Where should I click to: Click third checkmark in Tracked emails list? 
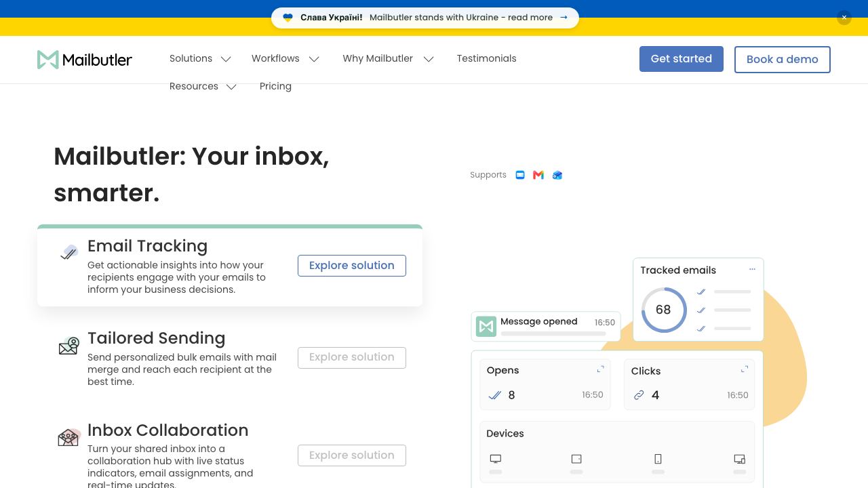[x=701, y=328]
